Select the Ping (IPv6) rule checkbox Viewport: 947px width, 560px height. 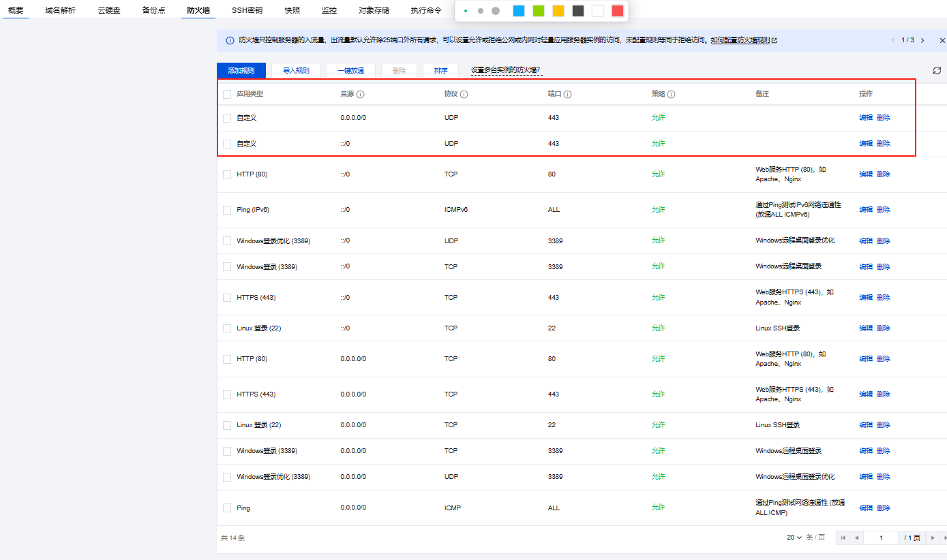[227, 210]
